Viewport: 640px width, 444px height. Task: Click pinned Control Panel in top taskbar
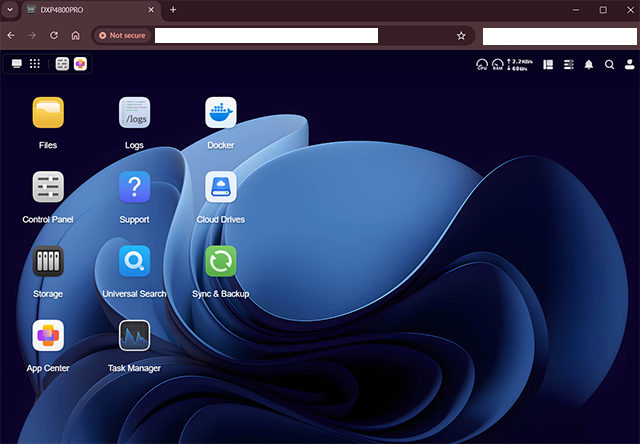pyautogui.click(x=62, y=64)
